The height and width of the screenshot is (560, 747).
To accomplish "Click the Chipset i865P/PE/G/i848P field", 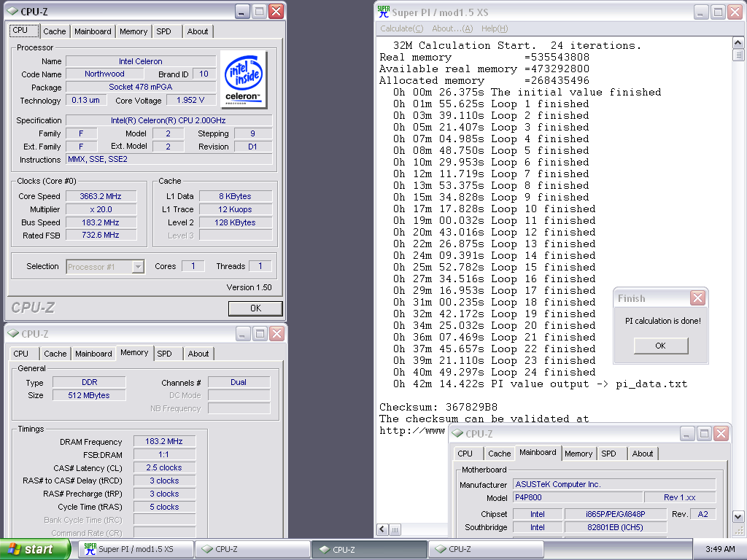I will 616,514.
